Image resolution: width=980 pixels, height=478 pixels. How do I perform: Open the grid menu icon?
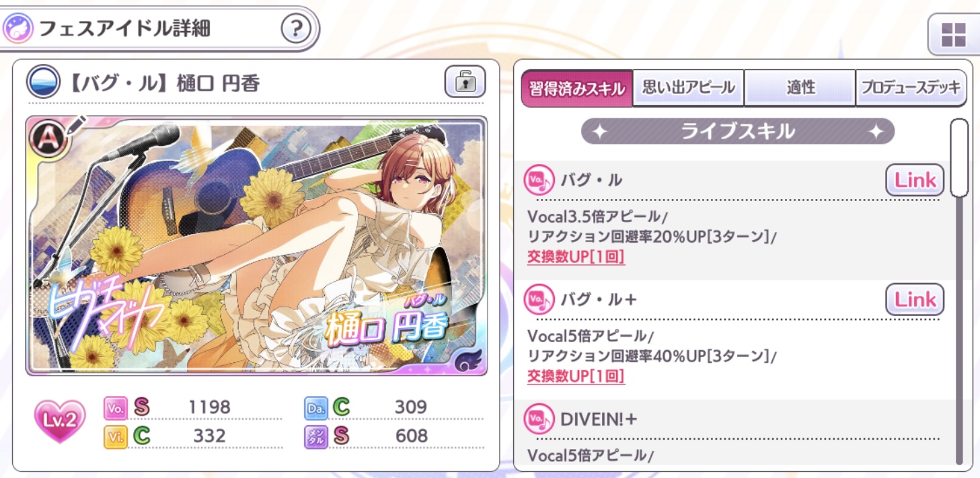[x=953, y=34]
